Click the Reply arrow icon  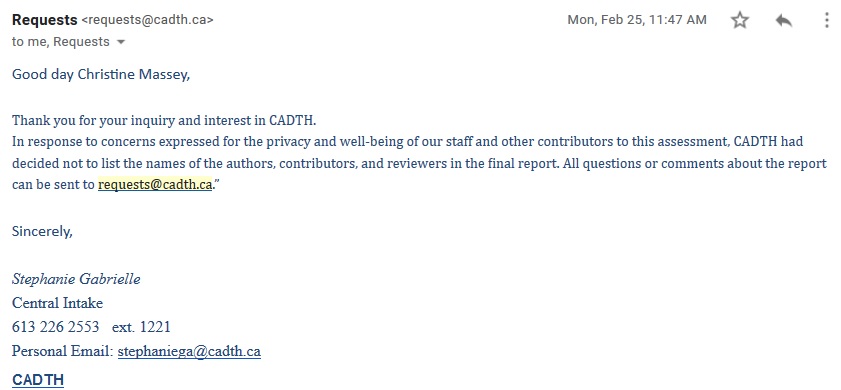pyautogui.click(x=784, y=20)
